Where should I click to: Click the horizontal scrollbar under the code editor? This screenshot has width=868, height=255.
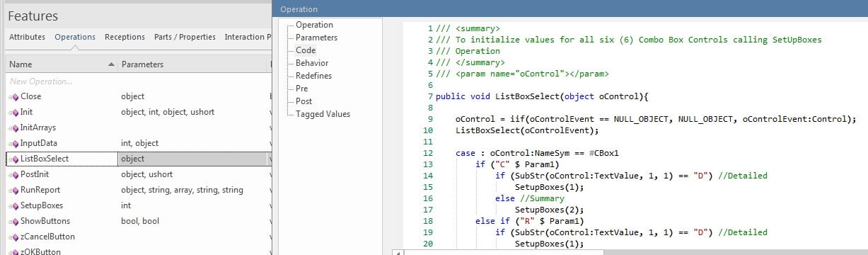click(630, 251)
